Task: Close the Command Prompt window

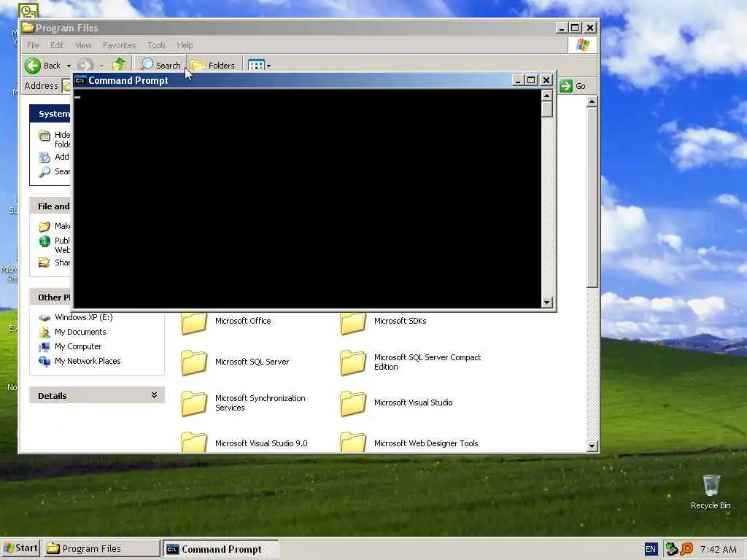Action: tap(546, 80)
